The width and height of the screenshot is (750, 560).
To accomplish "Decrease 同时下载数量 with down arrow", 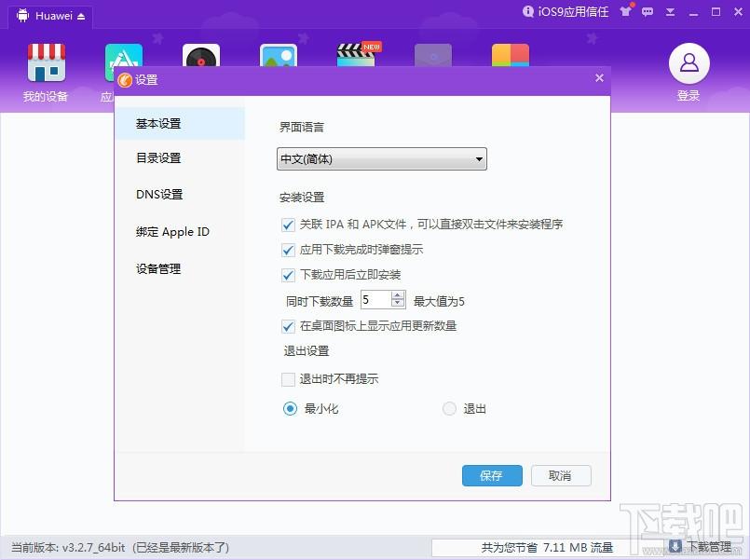I will [x=398, y=303].
